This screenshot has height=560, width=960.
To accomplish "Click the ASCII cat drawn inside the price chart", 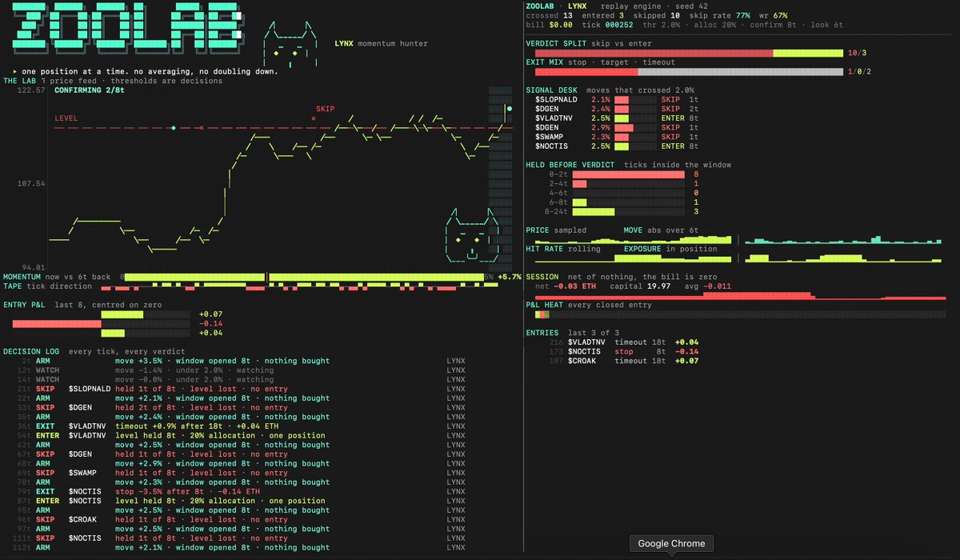I will (472, 234).
